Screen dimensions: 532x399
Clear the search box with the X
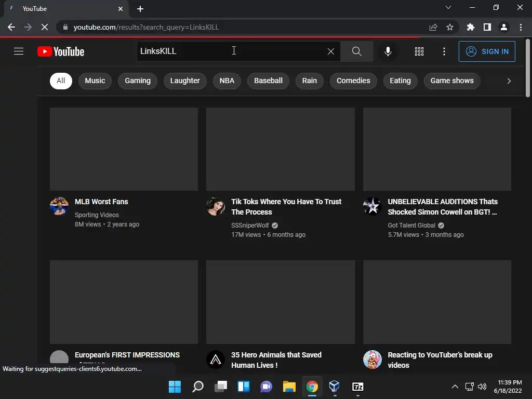(x=331, y=51)
